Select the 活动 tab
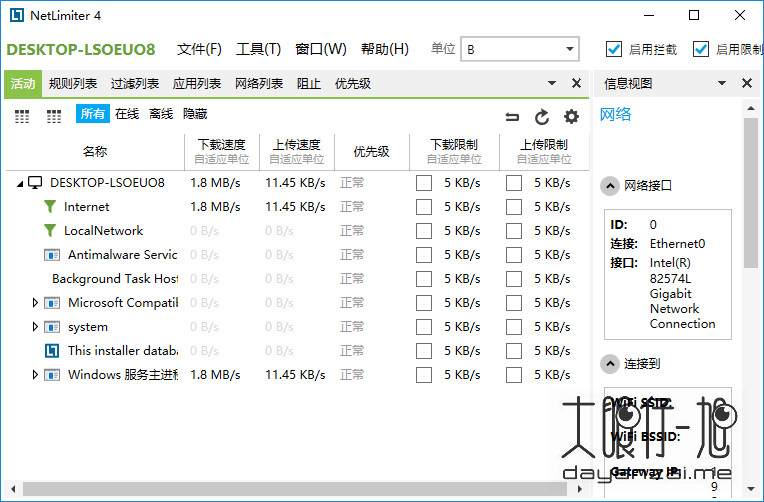This screenshot has height=502, width=764. (23, 84)
